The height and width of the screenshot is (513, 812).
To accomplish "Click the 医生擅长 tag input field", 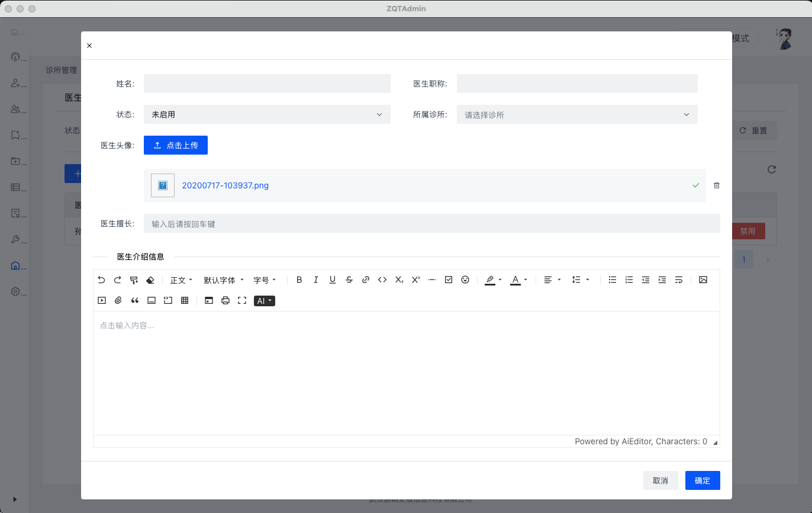I will (432, 223).
